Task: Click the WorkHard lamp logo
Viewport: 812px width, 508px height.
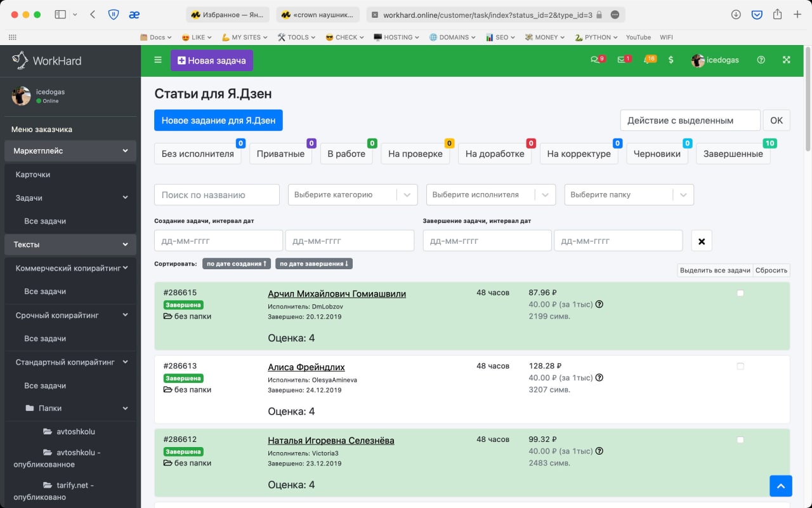Action: click(x=20, y=60)
